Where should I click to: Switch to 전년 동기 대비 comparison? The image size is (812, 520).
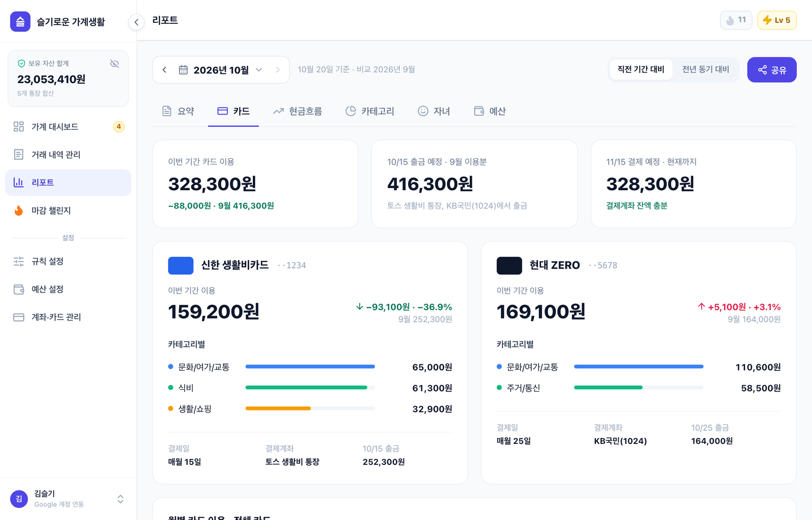[x=705, y=70]
